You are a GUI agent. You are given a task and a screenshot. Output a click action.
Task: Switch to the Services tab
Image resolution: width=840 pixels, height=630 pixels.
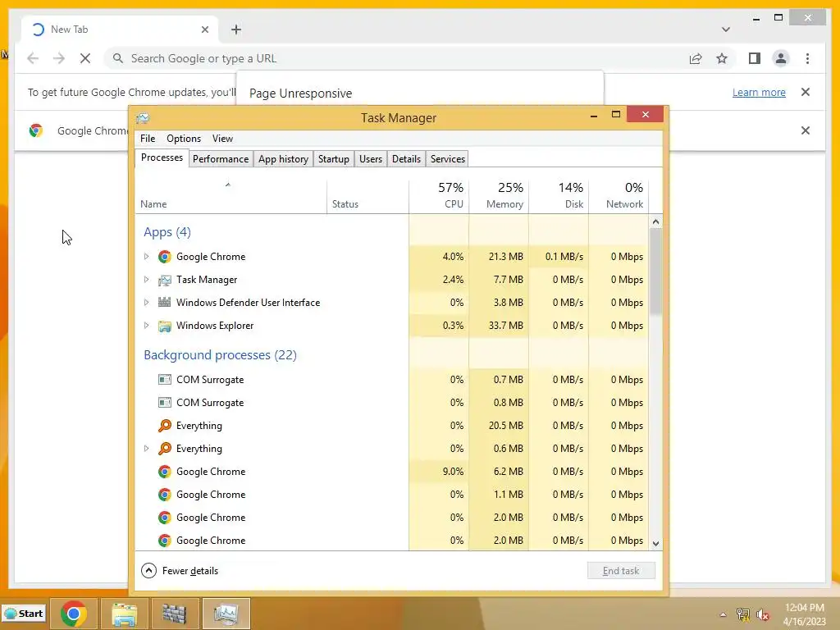pyautogui.click(x=448, y=158)
